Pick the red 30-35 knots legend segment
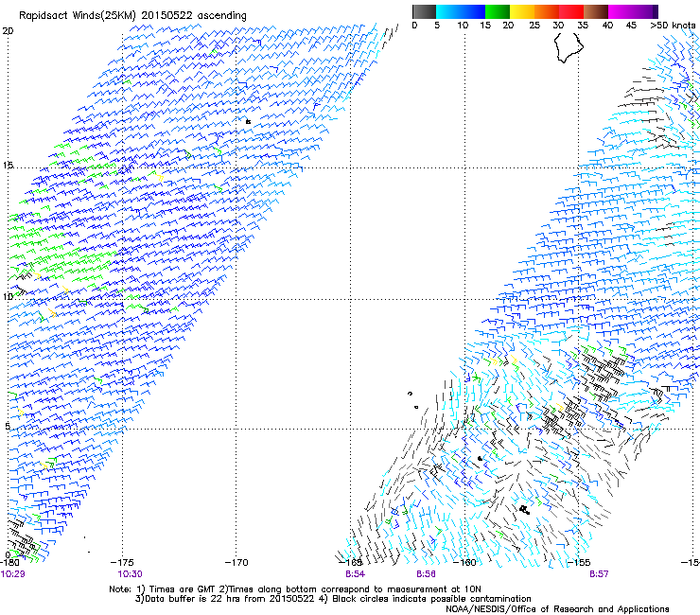The height and width of the screenshot is (615, 700). (571, 11)
